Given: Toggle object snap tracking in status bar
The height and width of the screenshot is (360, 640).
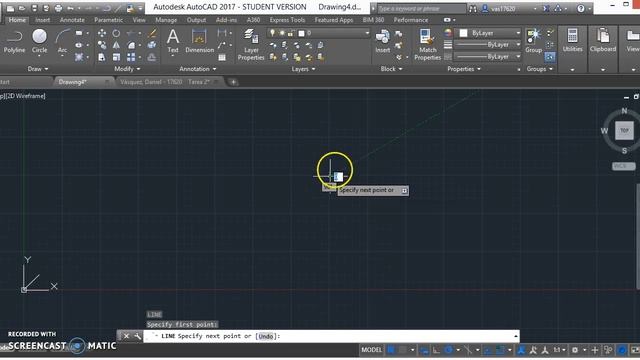Looking at the screenshot, I should [x=488, y=350].
